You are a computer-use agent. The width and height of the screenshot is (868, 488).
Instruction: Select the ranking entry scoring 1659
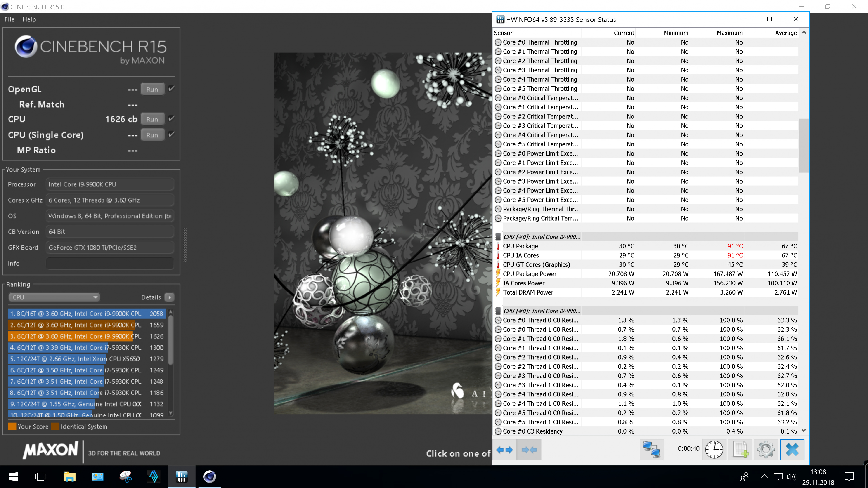pyautogui.click(x=87, y=325)
